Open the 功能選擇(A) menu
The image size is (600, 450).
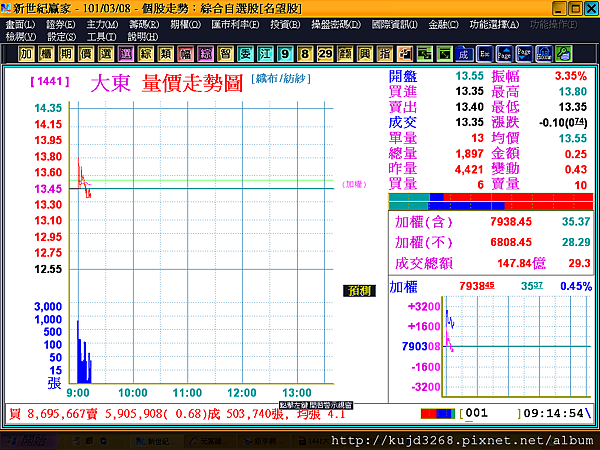coord(494,25)
